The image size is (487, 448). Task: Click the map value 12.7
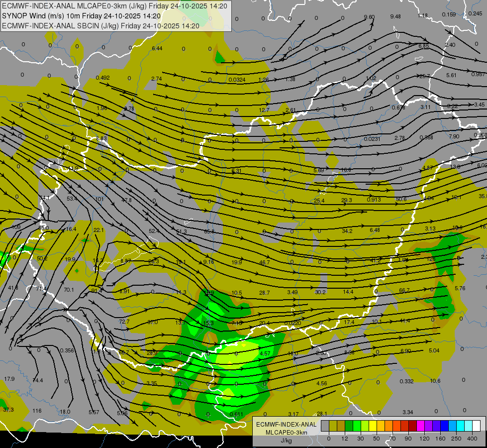tap(264, 110)
